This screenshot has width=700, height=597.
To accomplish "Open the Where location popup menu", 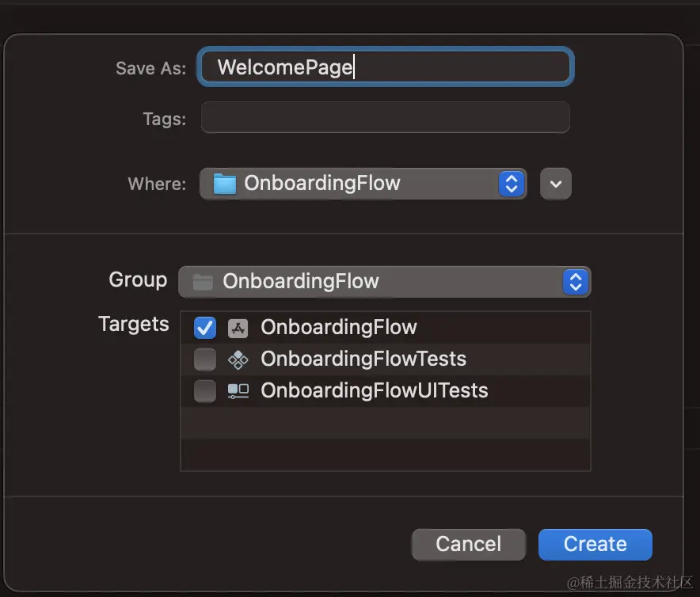I will pos(363,184).
